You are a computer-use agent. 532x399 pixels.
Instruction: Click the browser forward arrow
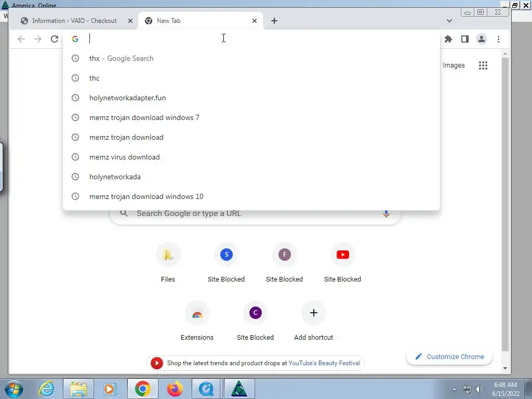37,39
